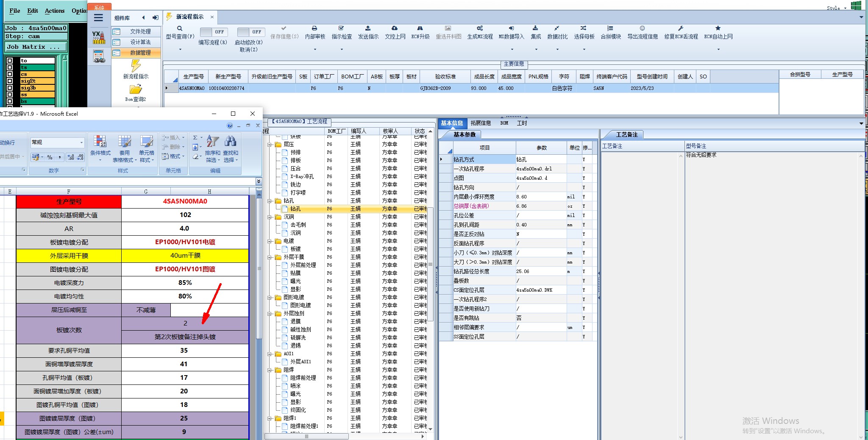Click the YX factory sidebar icon

click(x=99, y=37)
